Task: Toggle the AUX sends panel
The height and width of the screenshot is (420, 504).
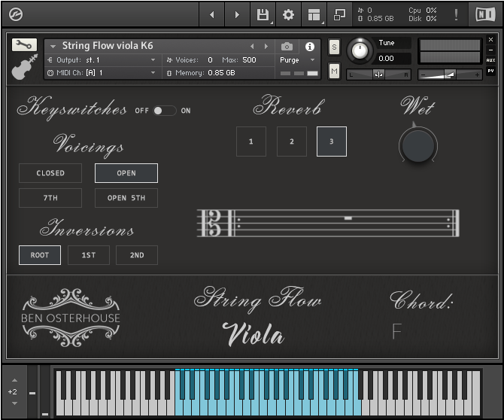Action: tap(490, 60)
